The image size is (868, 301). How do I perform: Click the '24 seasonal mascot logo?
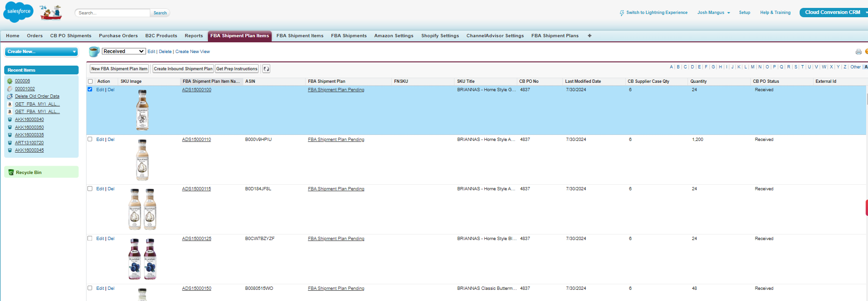51,13
